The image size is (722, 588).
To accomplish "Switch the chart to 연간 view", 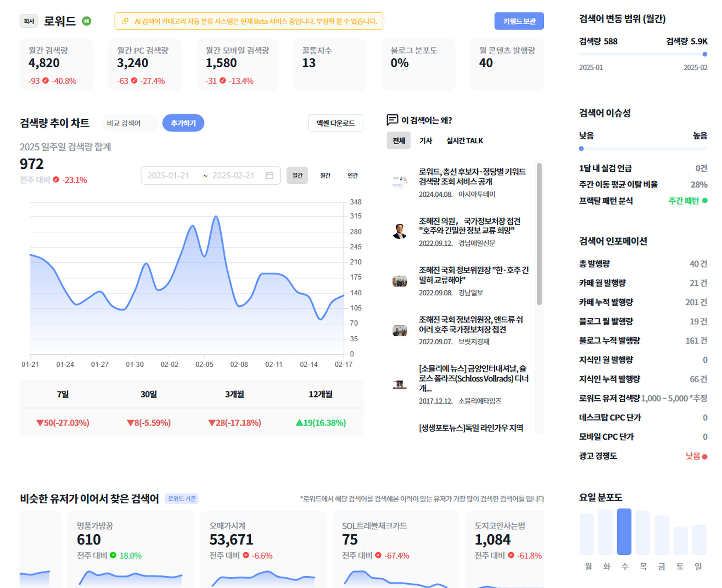I will tap(352, 176).
